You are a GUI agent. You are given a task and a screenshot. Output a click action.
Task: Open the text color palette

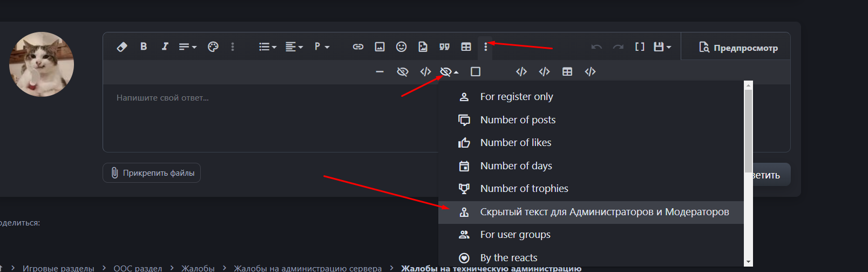click(213, 47)
